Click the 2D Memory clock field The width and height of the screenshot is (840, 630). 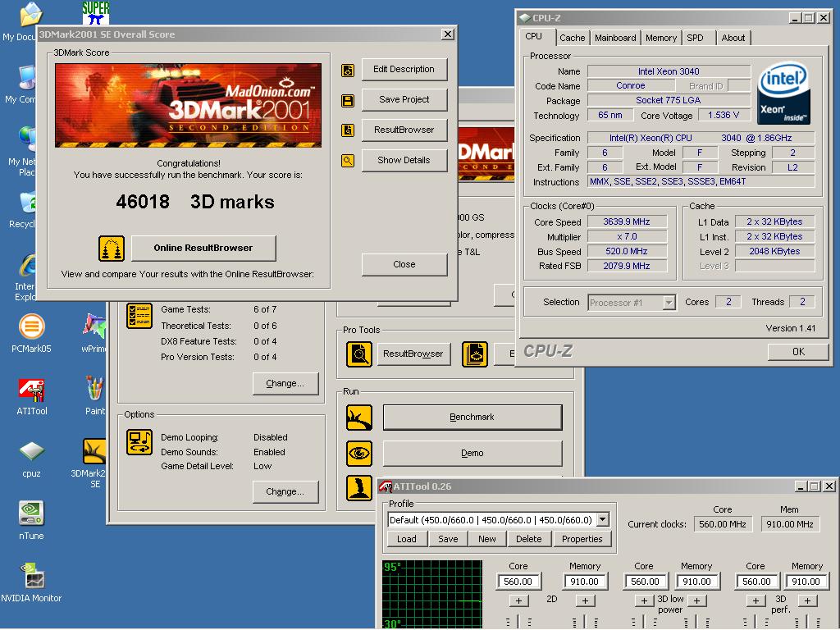584,582
